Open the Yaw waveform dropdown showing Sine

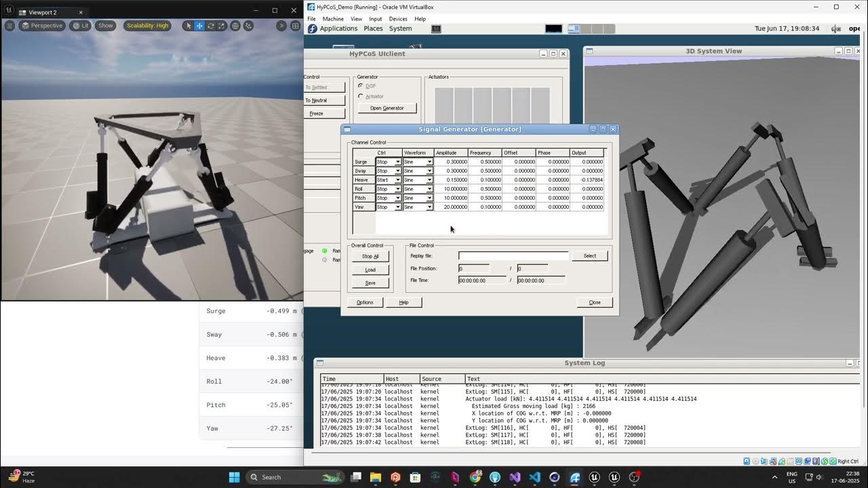429,207
